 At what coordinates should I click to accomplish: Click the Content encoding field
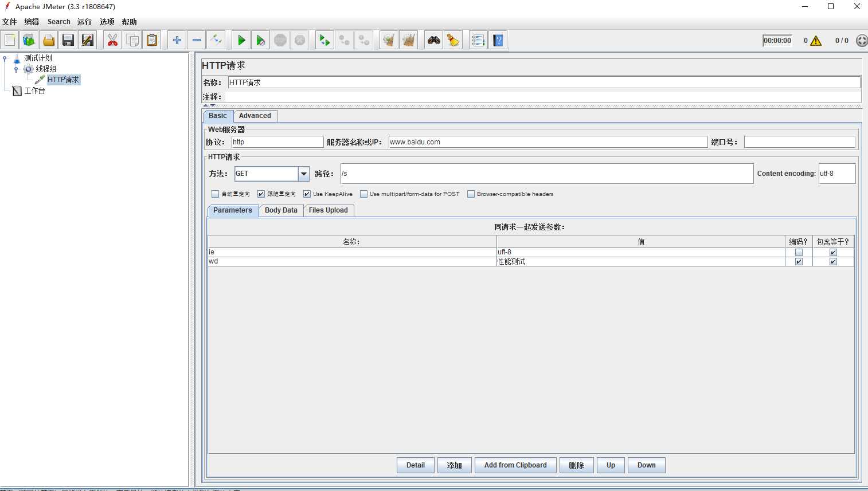tap(837, 174)
